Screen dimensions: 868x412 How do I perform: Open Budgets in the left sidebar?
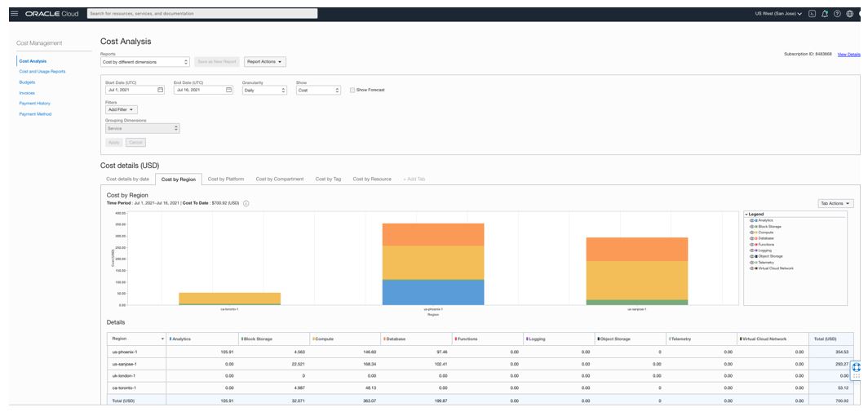click(27, 82)
